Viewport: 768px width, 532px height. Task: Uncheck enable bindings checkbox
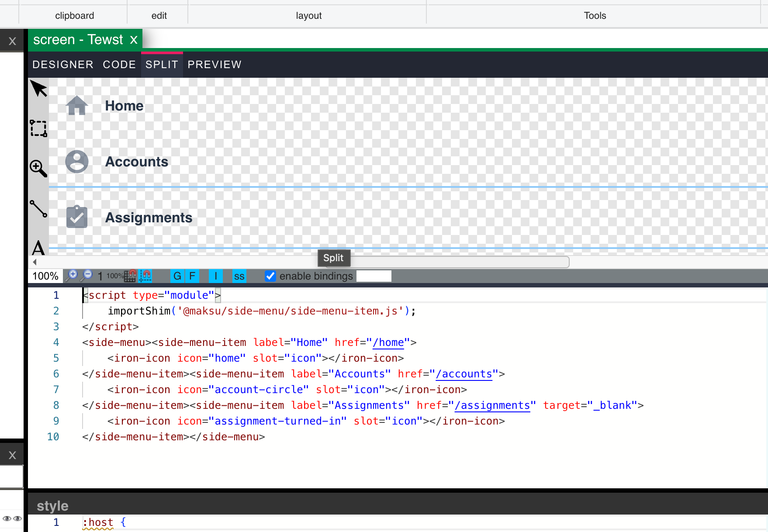click(x=270, y=276)
